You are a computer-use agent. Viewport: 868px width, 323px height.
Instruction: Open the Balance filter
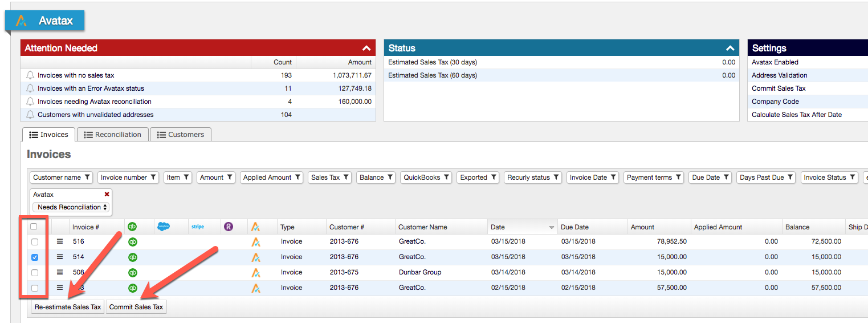coord(376,177)
